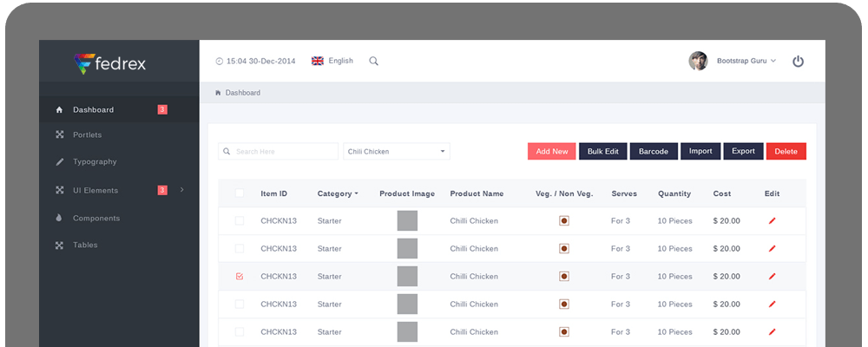Click the Item ID column header

[x=274, y=193]
